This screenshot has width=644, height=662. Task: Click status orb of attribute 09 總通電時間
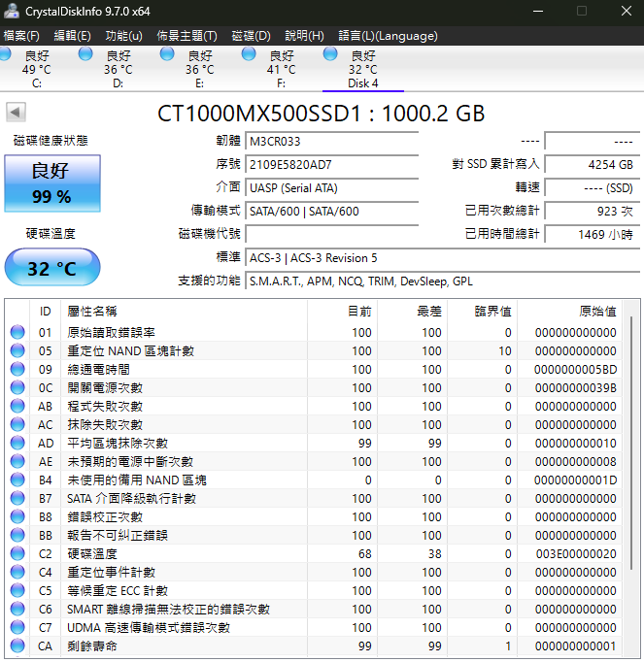point(17,369)
